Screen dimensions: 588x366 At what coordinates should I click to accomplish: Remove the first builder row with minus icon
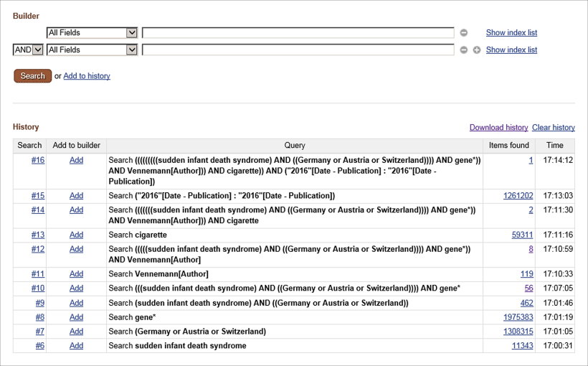(x=464, y=33)
